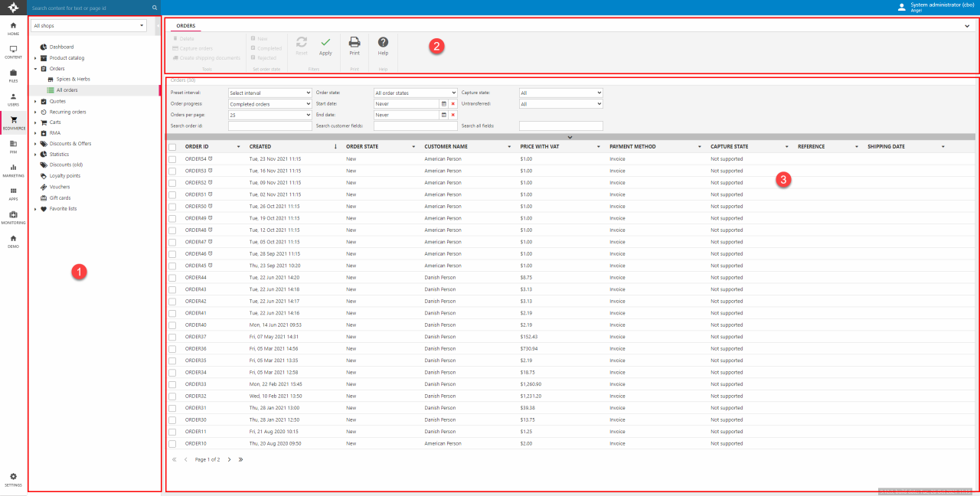Open the Marketing section in sidebar
Image resolution: width=980 pixels, height=496 pixels.
point(13,169)
